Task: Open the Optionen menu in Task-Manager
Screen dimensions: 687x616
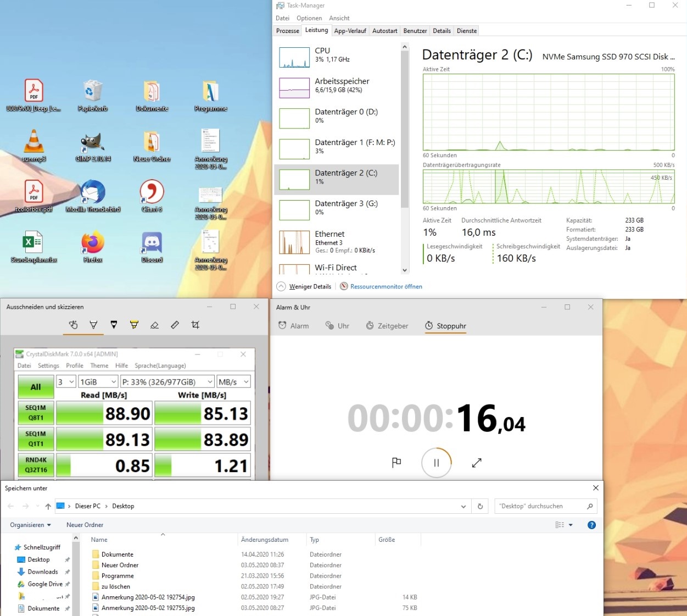Action: (x=309, y=18)
